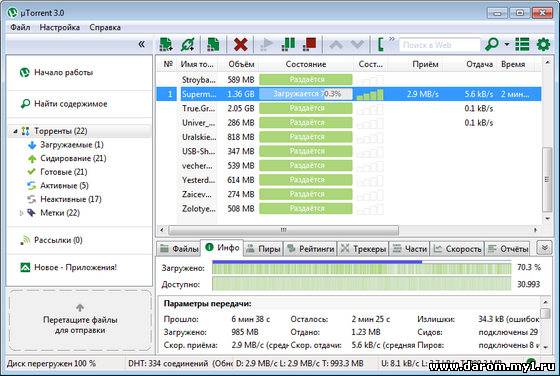The height and width of the screenshot is (376, 560).
Task: Click the Доступно availability bar
Action: [x=361, y=284]
